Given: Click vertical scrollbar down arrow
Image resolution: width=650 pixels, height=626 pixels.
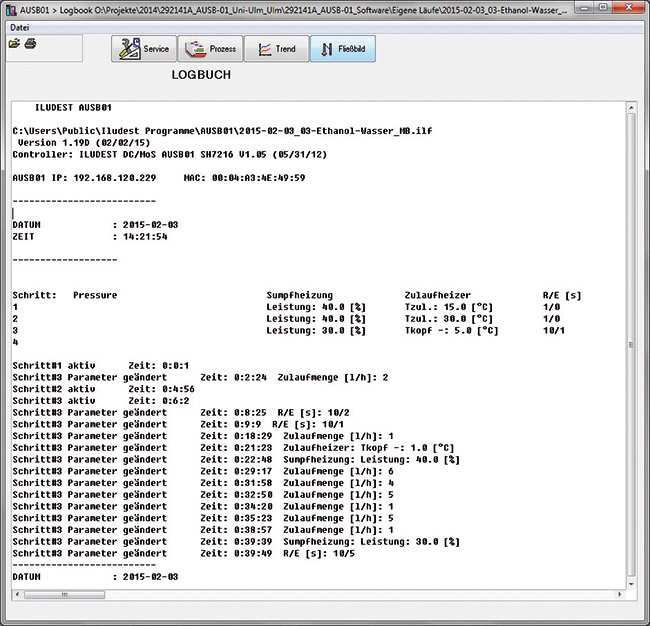Looking at the screenshot, I should coord(631,584).
